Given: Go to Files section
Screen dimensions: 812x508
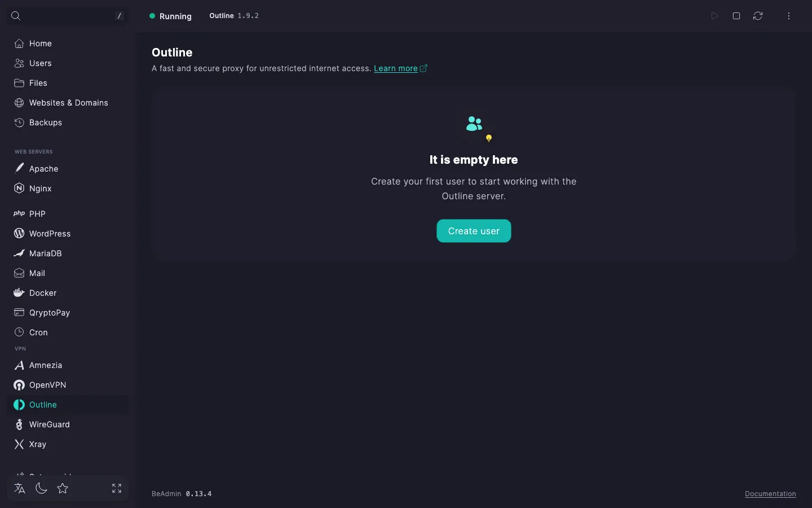Looking at the screenshot, I should click(68, 83).
